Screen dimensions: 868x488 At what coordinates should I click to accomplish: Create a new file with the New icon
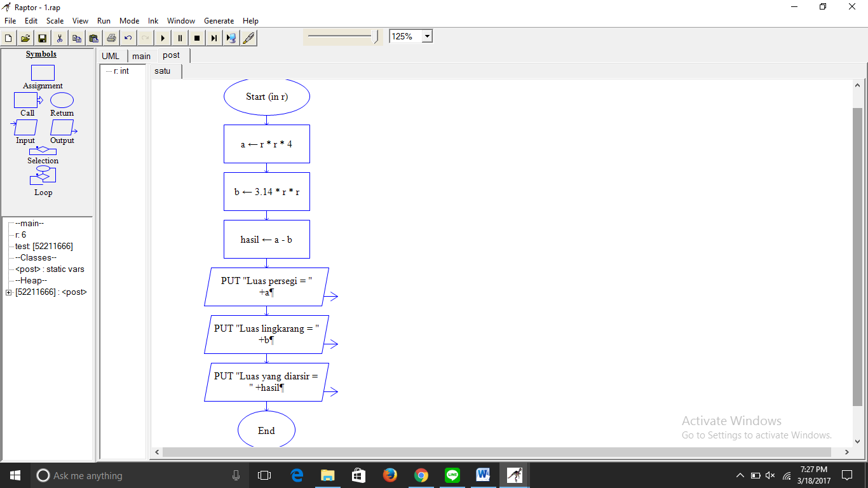click(x=8, y=38)
